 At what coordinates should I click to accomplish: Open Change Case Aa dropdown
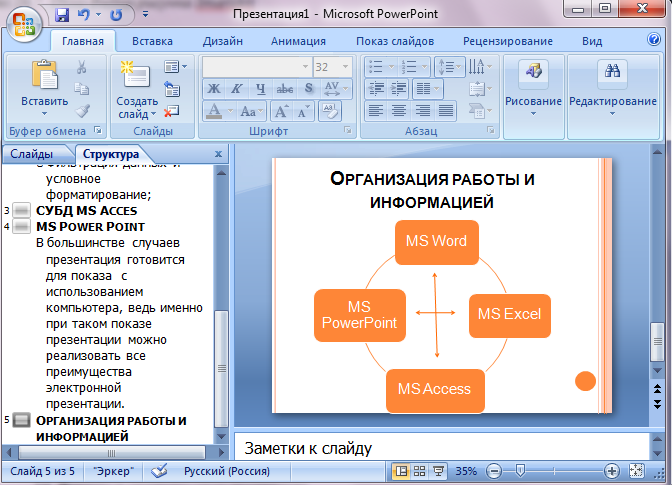[252, 111]
